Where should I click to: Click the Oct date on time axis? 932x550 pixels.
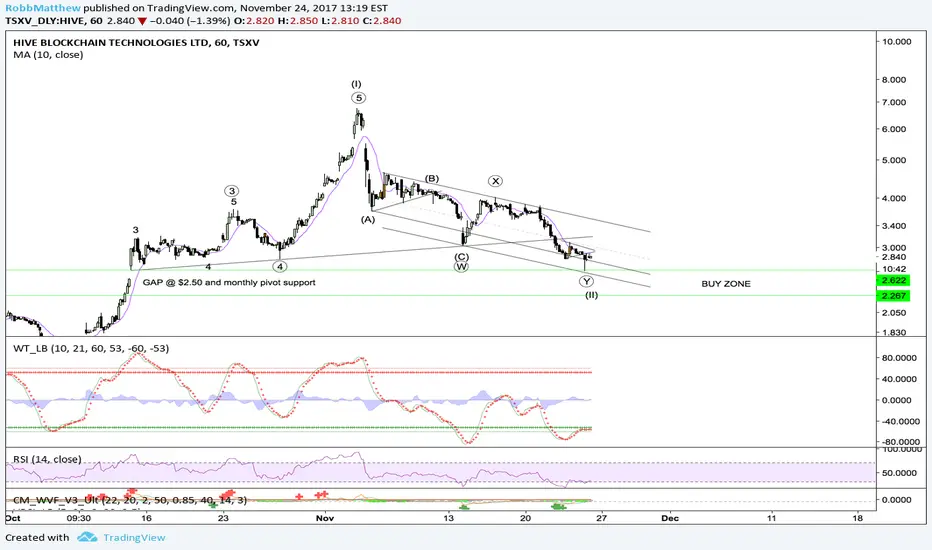point(12,518)
